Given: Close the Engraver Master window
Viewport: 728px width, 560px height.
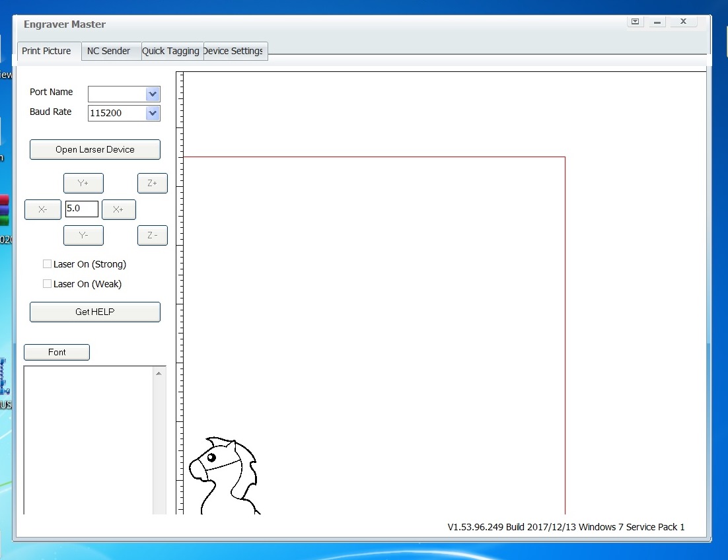Looking at the screenshot, I should click(x=684, y=21).
